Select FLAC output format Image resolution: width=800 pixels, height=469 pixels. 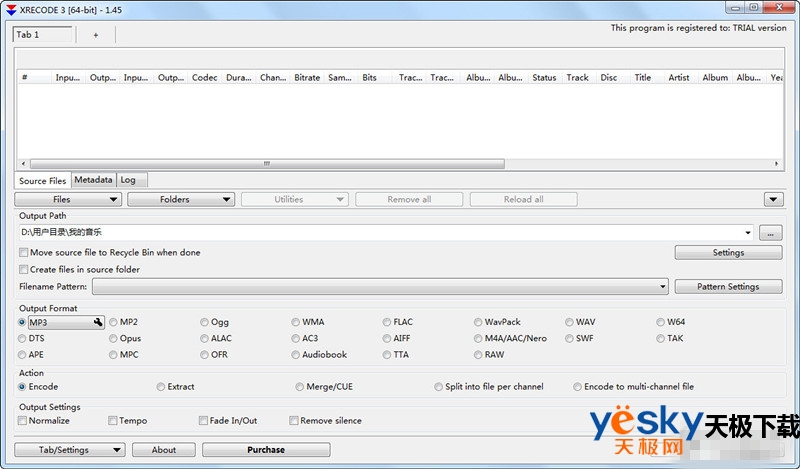pos(387,323)
